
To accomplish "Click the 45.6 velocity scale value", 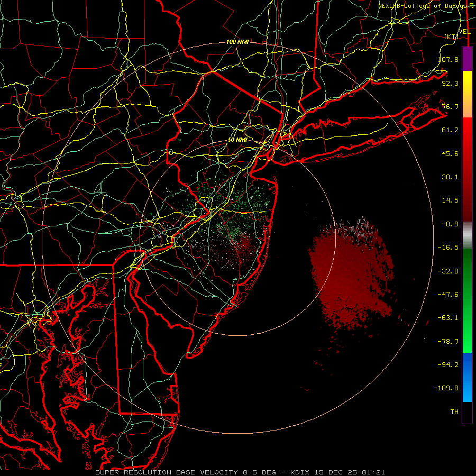I will [x=450, y=153].
